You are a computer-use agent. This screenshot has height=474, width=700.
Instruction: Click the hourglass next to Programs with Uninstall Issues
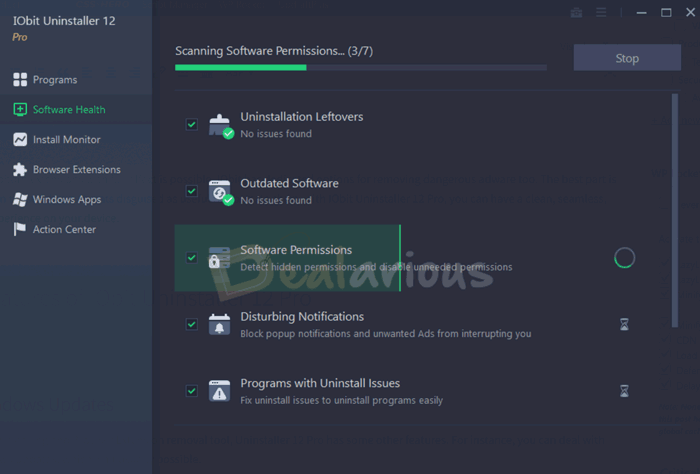pos(624,391)
